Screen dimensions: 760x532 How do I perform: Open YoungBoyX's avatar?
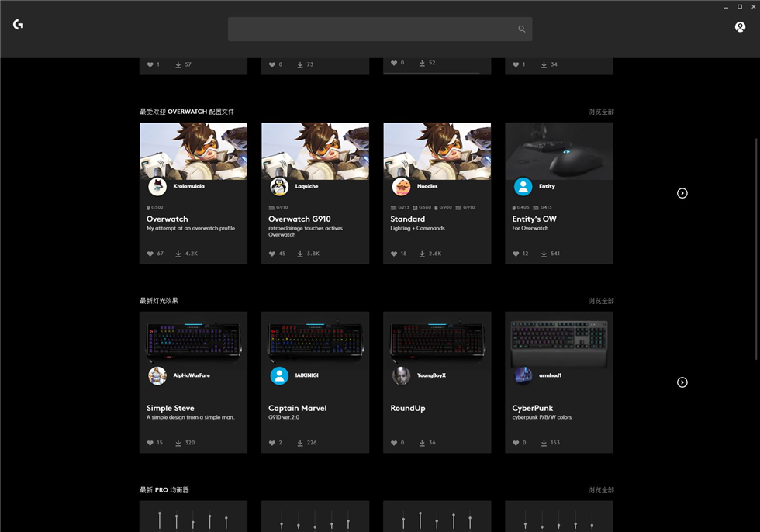(402, 375)
